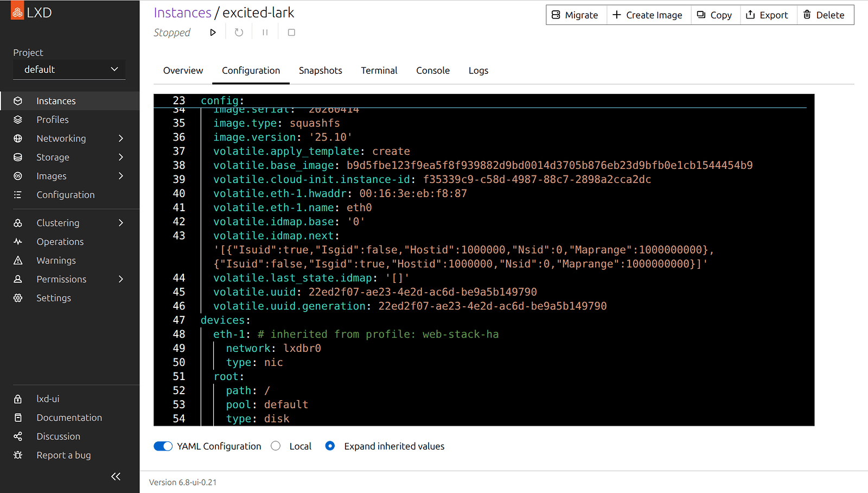This screenshot has width=868, height=493.
Task: Open the Project default dropdown
Action: [x=69, y=69]
